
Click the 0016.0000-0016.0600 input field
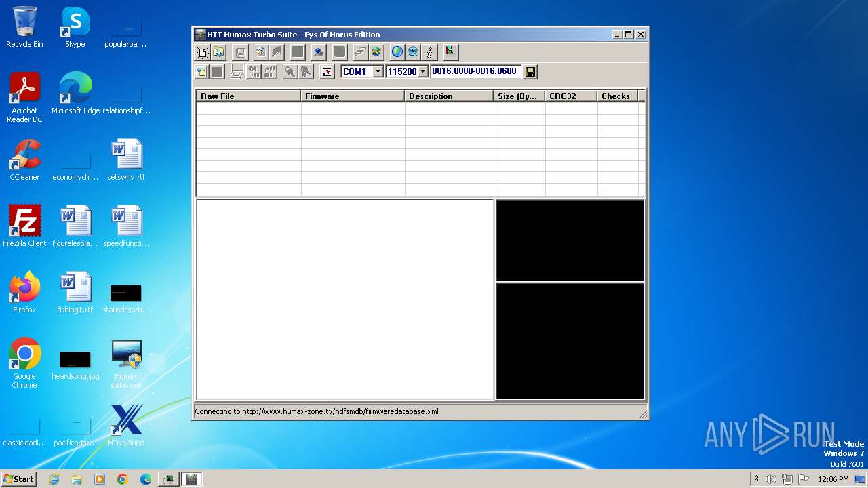[475, 71]
